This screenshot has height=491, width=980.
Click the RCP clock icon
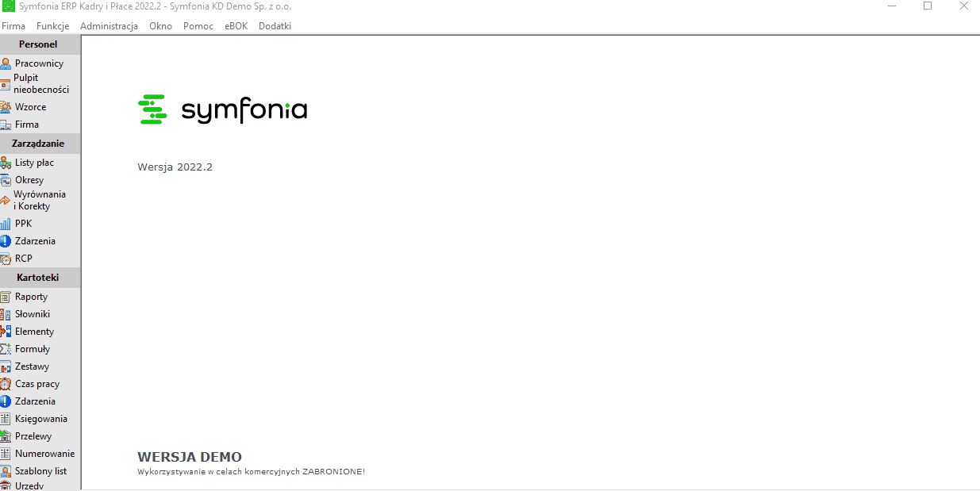(x=6, y=259)
